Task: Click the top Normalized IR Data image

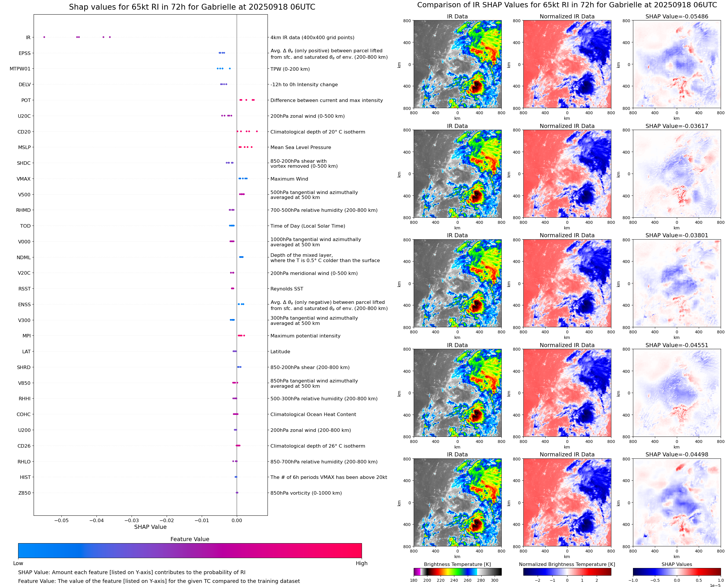Action: pyautogui.click(x=567, y=64)
